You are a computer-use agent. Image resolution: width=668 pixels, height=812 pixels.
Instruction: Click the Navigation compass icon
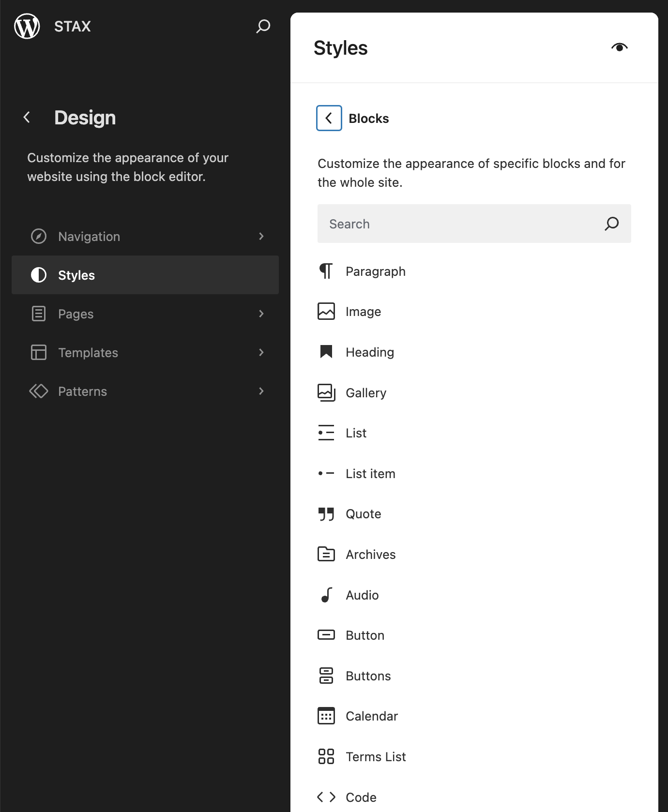[x=39, y=236]
